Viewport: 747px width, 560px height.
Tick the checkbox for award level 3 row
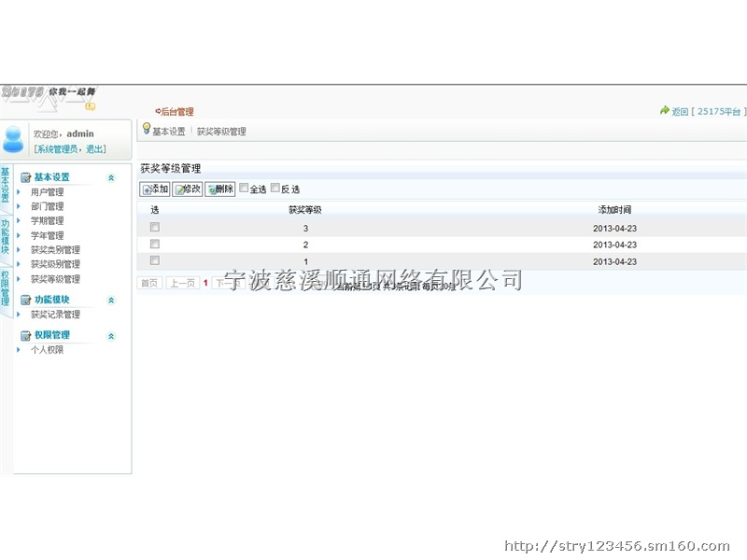[155, 227]
